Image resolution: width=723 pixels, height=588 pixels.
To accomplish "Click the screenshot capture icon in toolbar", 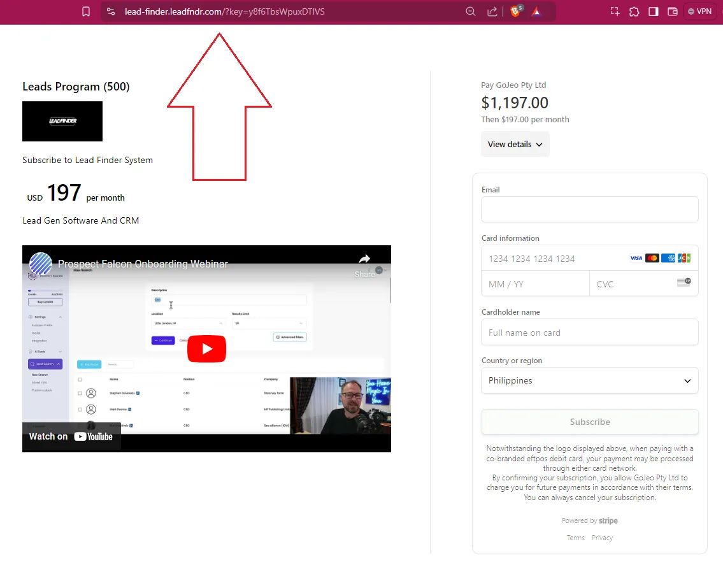I will coord(615,11).
